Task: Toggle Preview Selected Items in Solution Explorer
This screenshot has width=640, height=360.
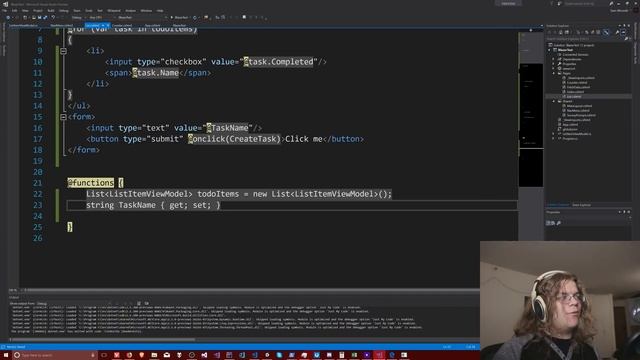Action: 624,32
